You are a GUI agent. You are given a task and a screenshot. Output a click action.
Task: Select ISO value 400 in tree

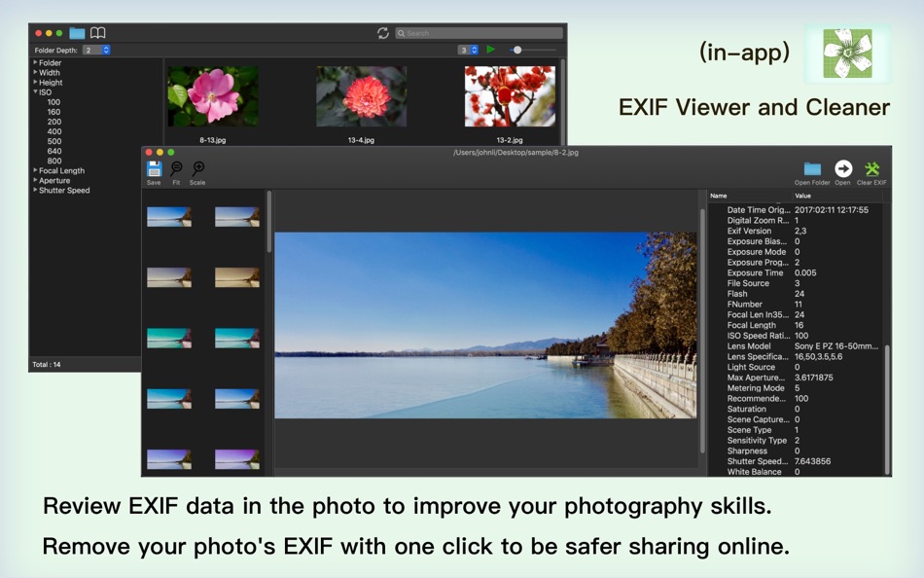[x=54, y=131]
